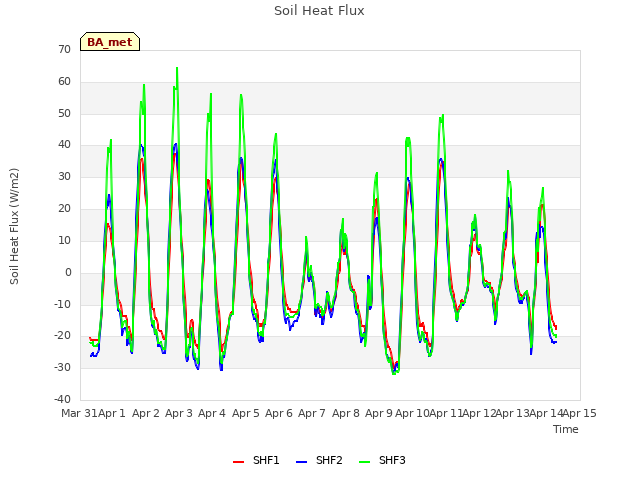Viewport: 640px width, 480px height.
Task: Click the 70 y-axis tick label
Action: pos(64,49)
